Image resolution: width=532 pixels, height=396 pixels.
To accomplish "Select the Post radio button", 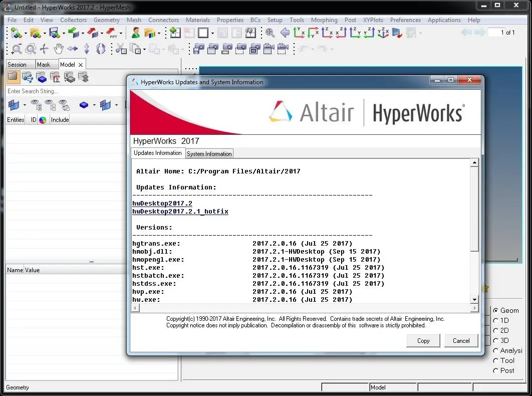I will tap(496, 370).
